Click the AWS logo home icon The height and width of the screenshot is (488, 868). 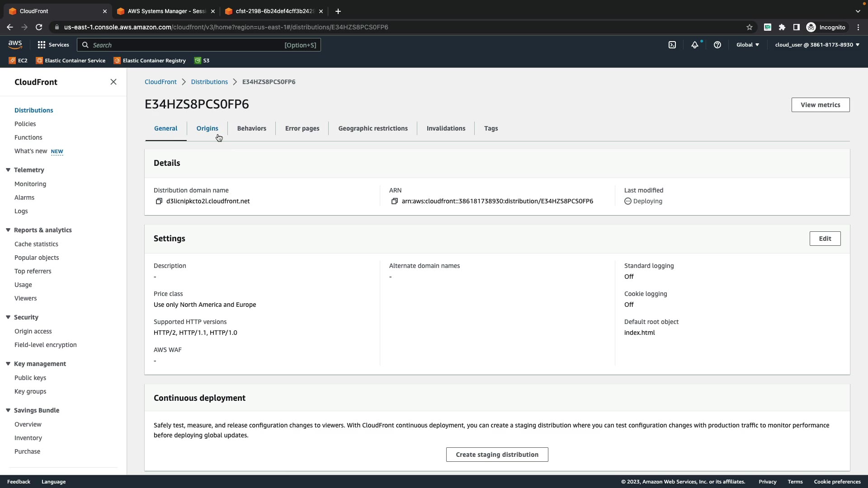[15, 44]
